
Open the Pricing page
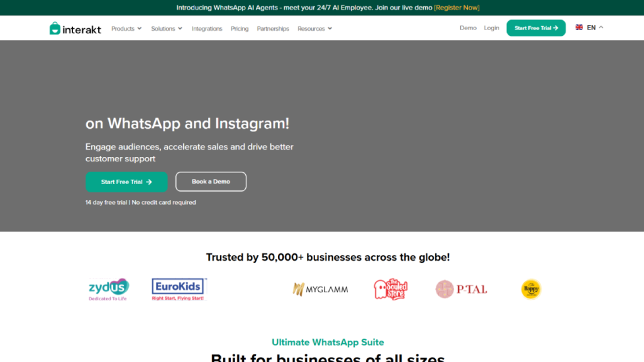coord(240,28)
